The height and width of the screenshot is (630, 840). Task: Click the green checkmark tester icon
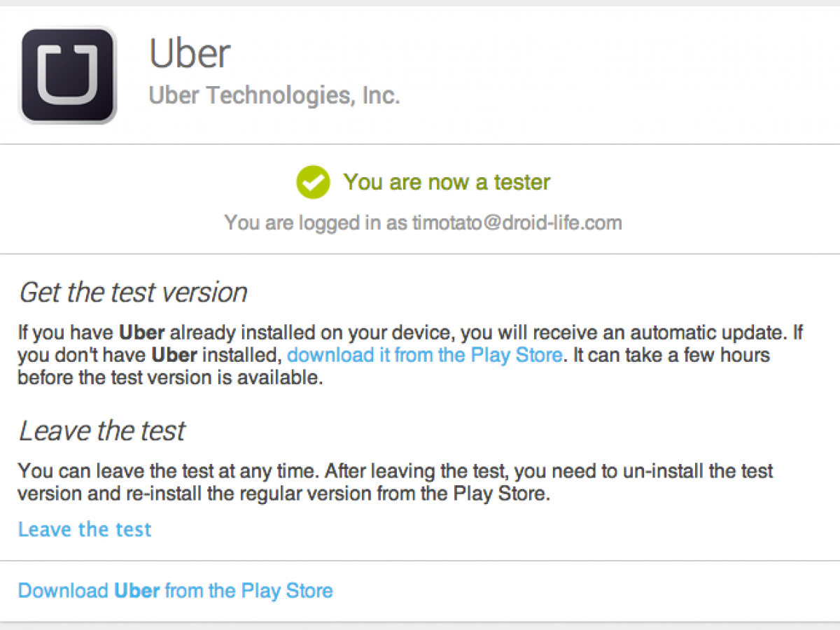(313, 183)
